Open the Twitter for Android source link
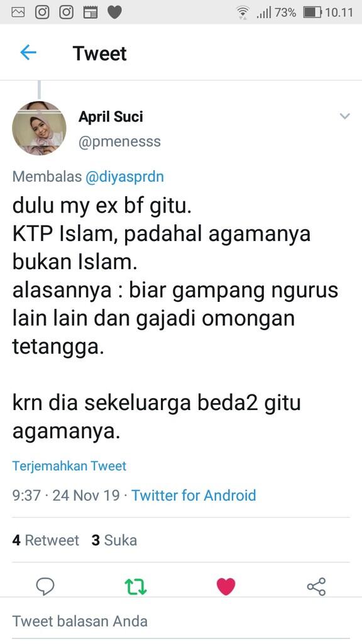This screenshot has width=362, height=644. click(x=194, y=496)
